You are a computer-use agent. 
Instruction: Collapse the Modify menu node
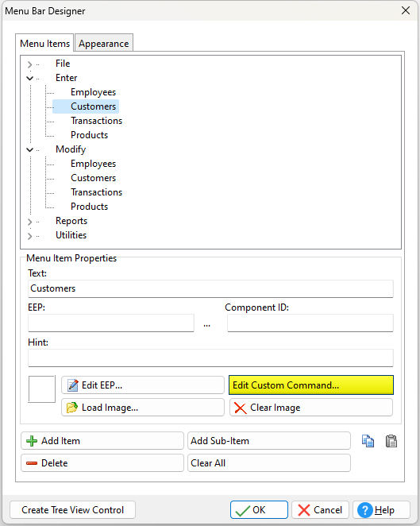[30, 149]
